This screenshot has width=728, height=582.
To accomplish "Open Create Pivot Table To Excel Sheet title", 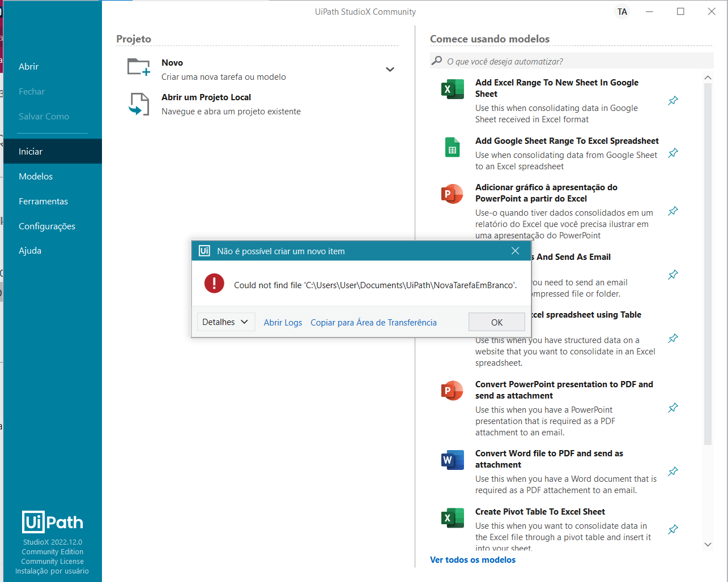I will click(540, 511).
